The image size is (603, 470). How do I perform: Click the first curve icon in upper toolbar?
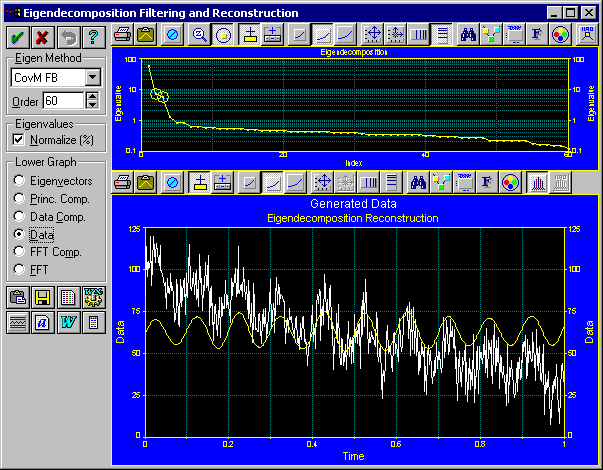point(299,35)
